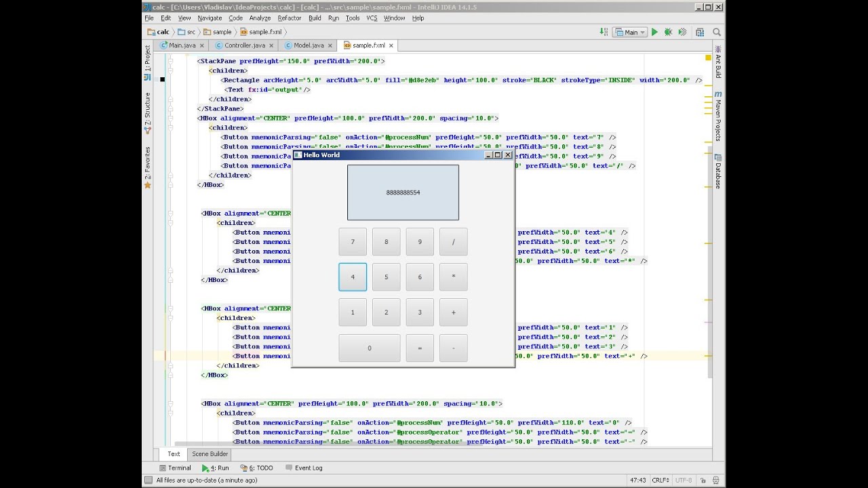This screenshot has height=488, width=868.
Task: Open the Structure tool window sidebar
Action: 147,113
